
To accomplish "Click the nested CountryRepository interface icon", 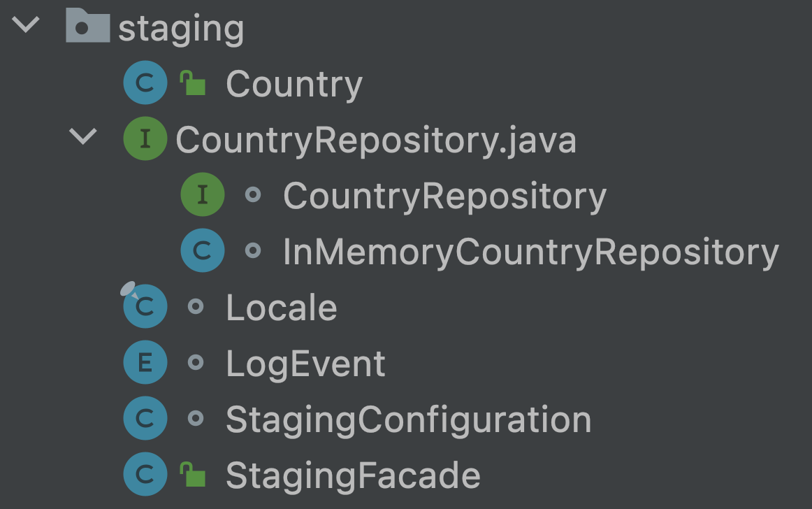I will [203, 194].
